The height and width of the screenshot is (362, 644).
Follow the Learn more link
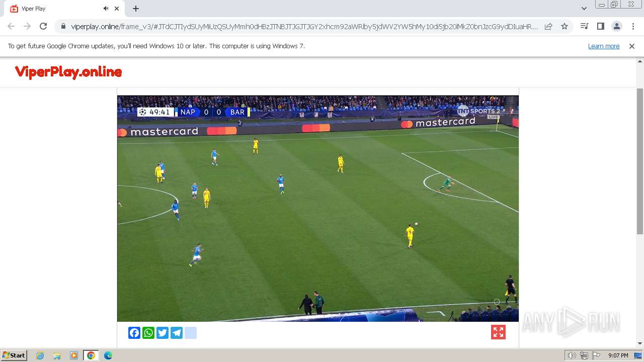(x=604, y=46)
